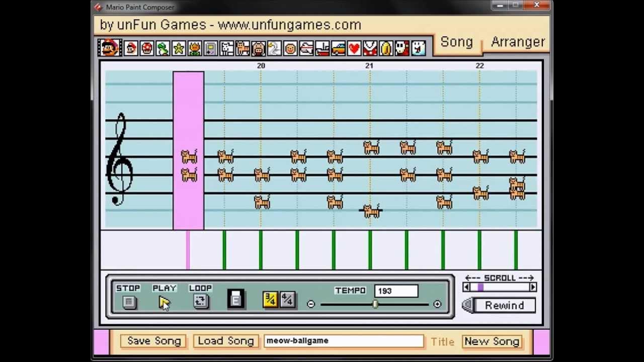The height and width of the screenshot is (362, 644).
Task: Click the www.unfungames.com credit text
Action: (289, 25)
